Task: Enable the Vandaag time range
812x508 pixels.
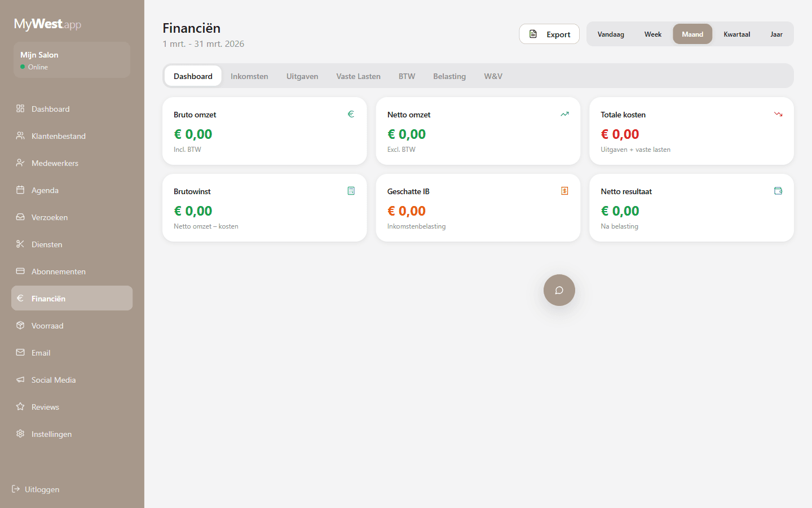Action: 611,34
